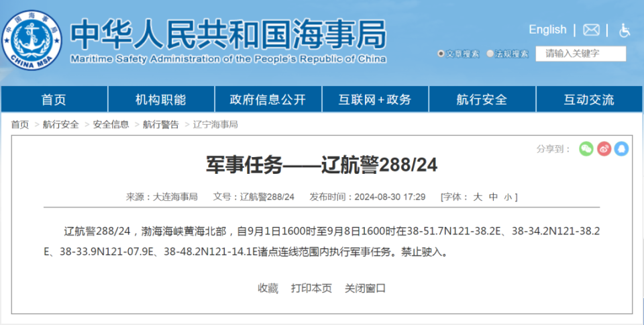The image size is (644, 325).
Task: Click the China MSA anchor logo
Action: (x=32, y=40)
